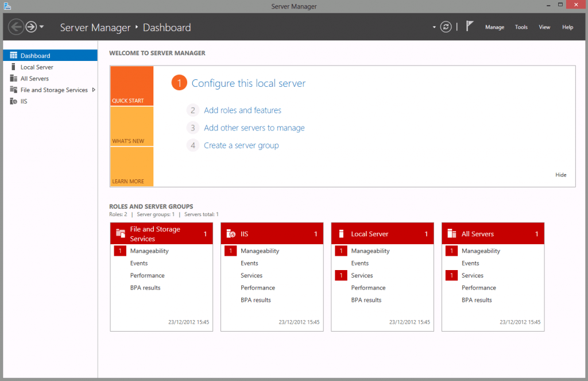Click All Servers Manageability alert badge
The height and width of the screenshot is (381, 588).
coord(451,251)
